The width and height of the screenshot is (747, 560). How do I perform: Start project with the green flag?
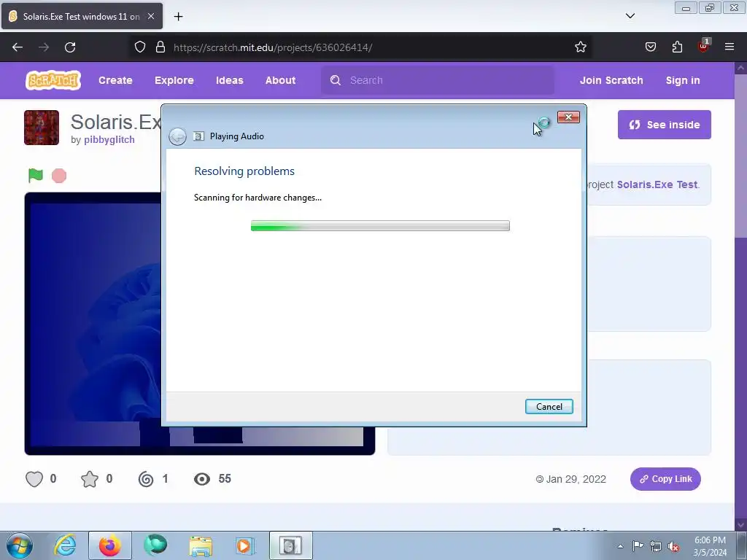(x=35, y=176)
